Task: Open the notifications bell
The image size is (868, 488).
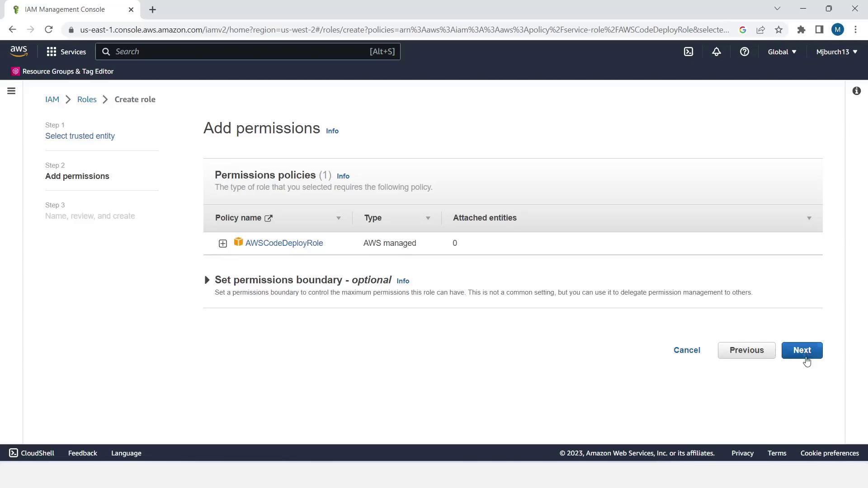Action: point(716,52)
